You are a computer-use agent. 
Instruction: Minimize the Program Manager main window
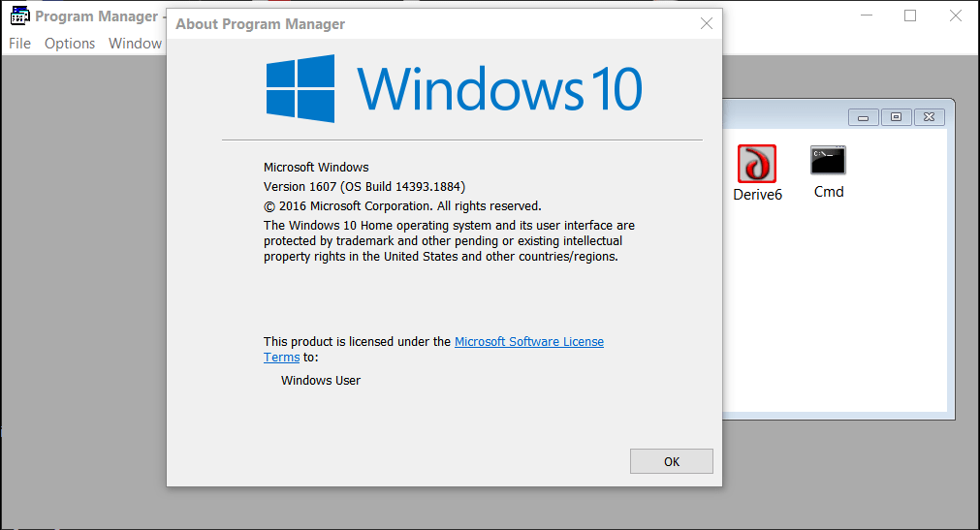click(x=867, y=16)
